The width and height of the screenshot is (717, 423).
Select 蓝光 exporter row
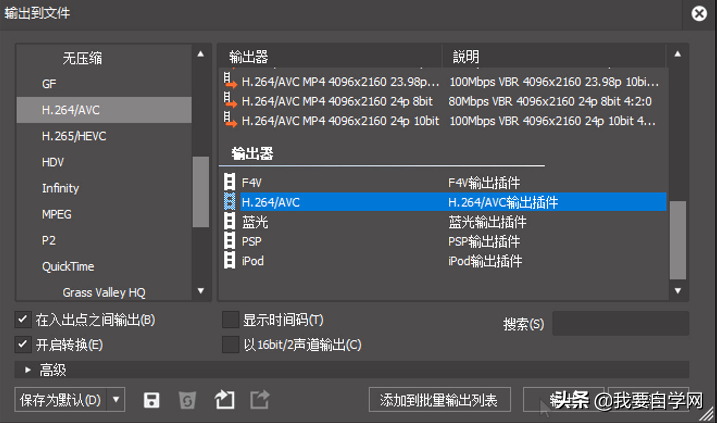(x=443, y=222)
